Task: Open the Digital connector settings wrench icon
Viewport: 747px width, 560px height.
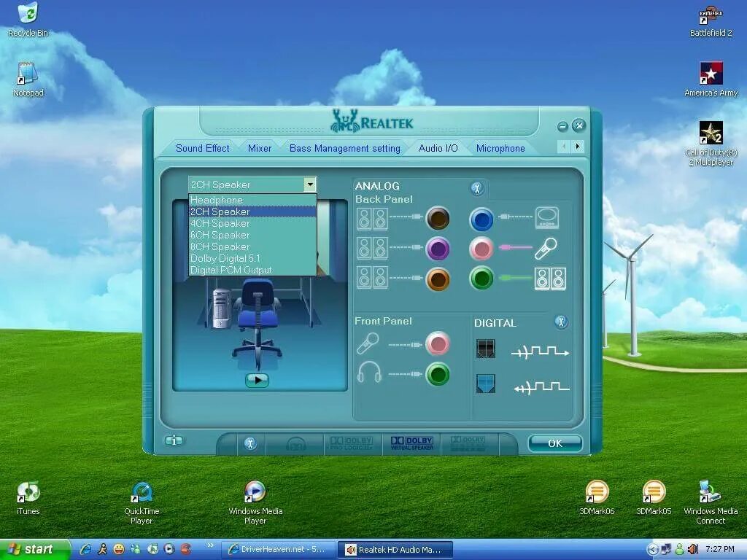Action: [x=561, y=322]
